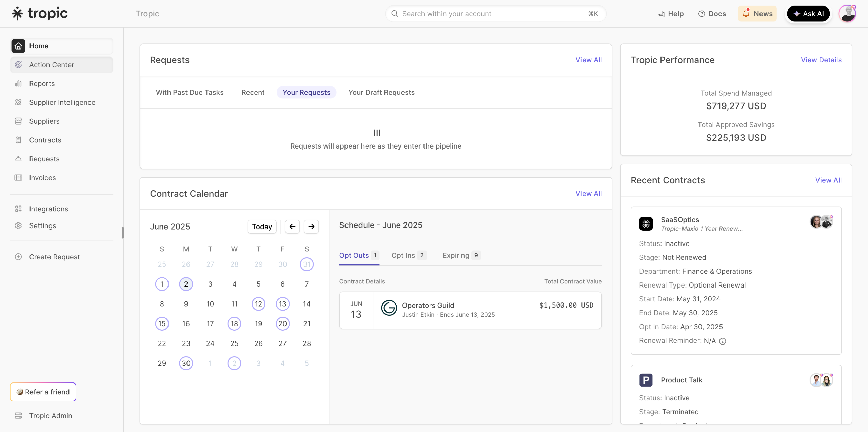Click the Invoices grid icon
This screenshot has height=432, width=868.
pyautogui.click(x=18, y=178)
